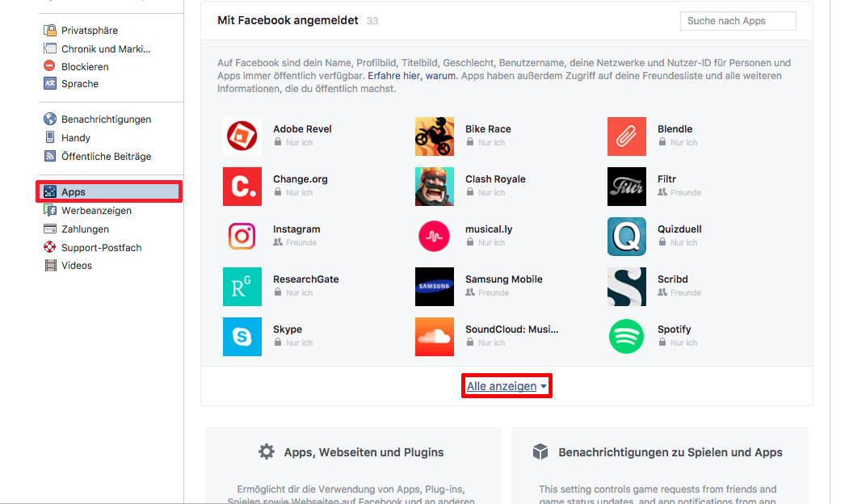Open the Privatsphäre settings page
This screenshot has width=866, height=504.
[x=89, y=30]
